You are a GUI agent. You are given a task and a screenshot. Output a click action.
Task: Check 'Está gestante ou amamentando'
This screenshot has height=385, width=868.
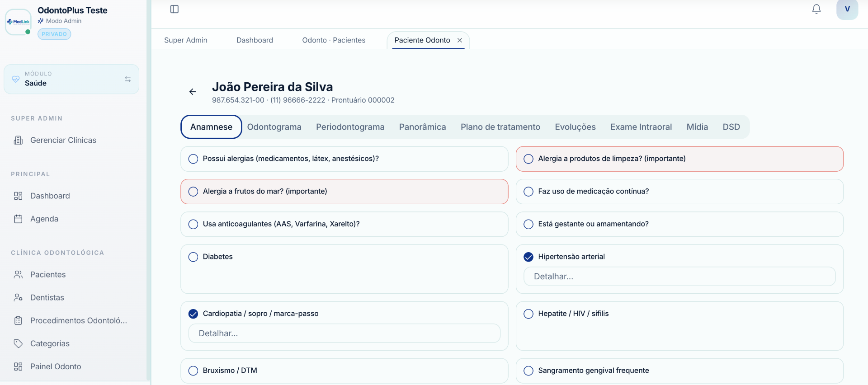[x=528, y=224]
